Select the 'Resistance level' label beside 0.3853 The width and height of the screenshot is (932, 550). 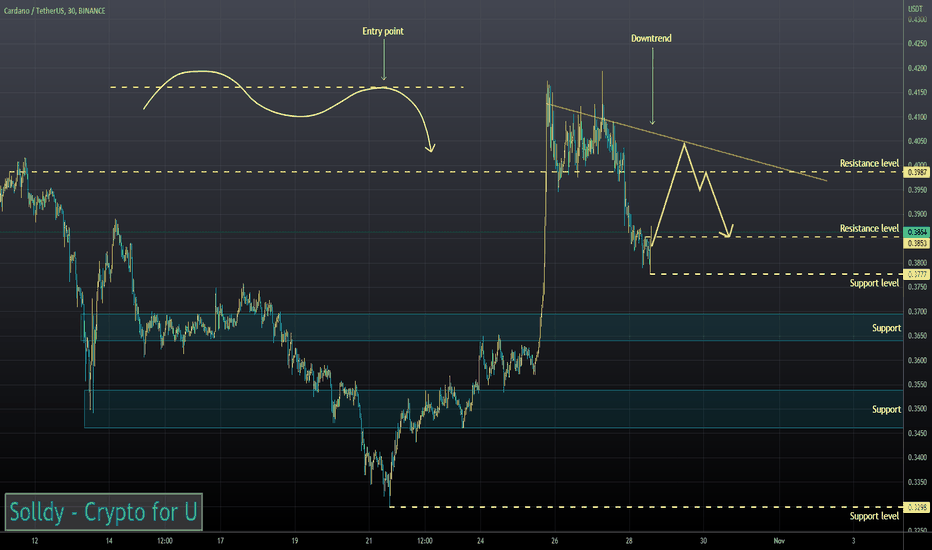pyautogui.click(x=869, y=228)
